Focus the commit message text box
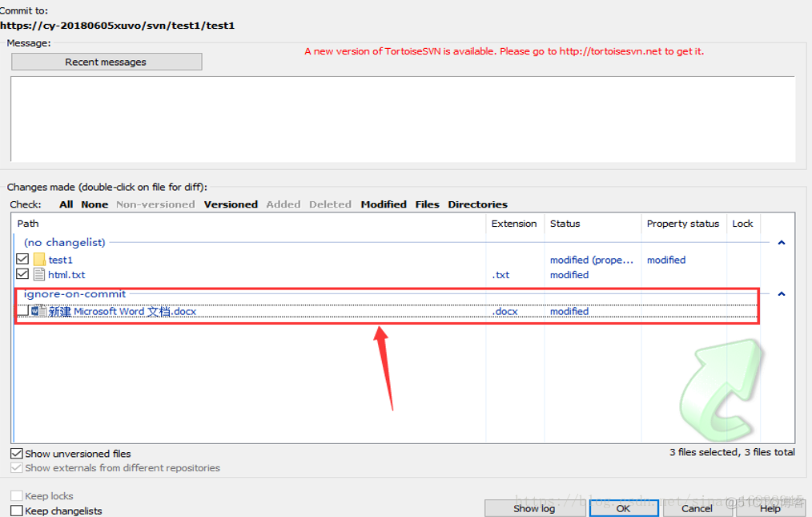The width and height of the screenshot is (812, 517). click(403, 119)
